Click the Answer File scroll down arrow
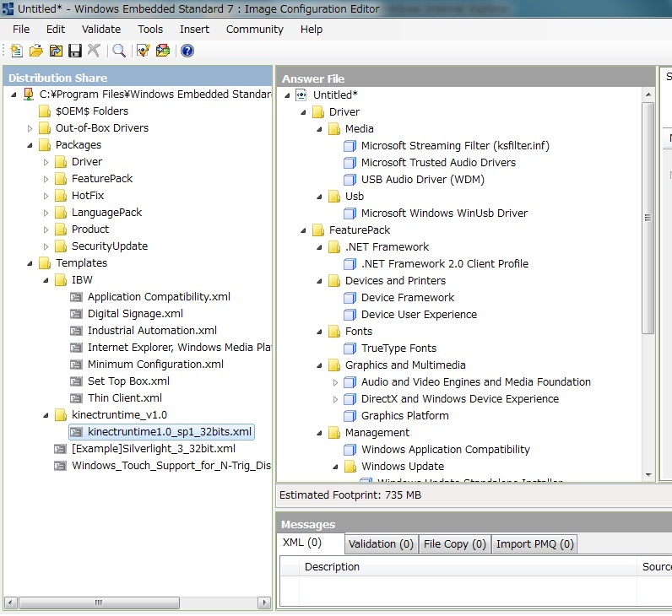The image size is (672, 616). (x=648, y=474)
